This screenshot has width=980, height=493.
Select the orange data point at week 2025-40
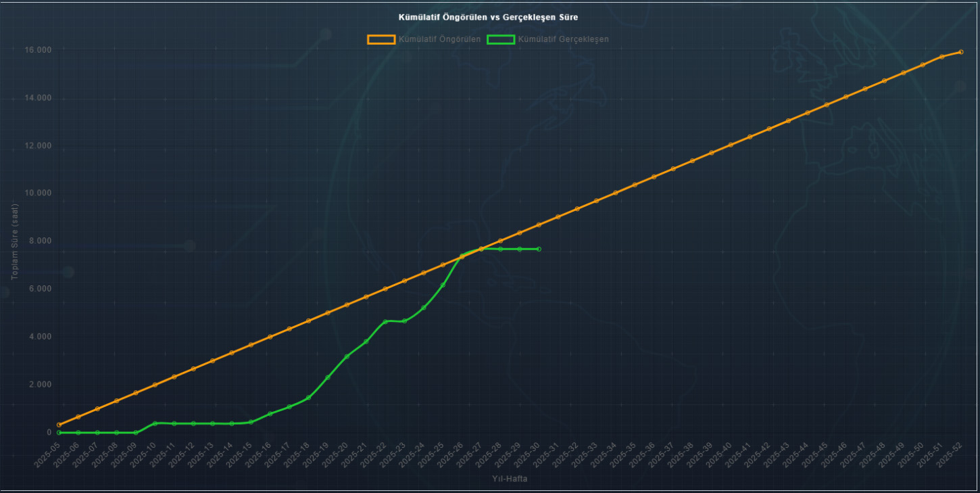pos(731,145)
